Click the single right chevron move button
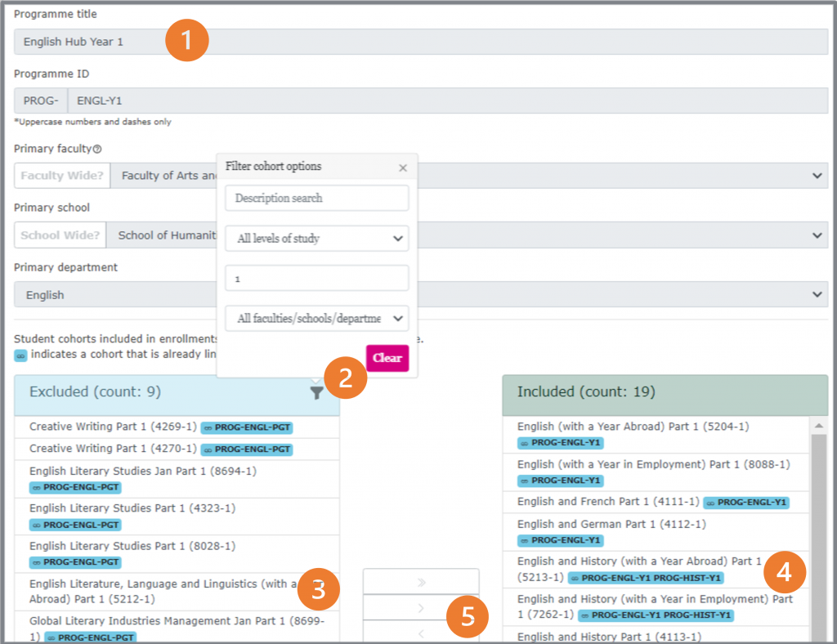This screenshot has width=837, height=644. (421, 608)
